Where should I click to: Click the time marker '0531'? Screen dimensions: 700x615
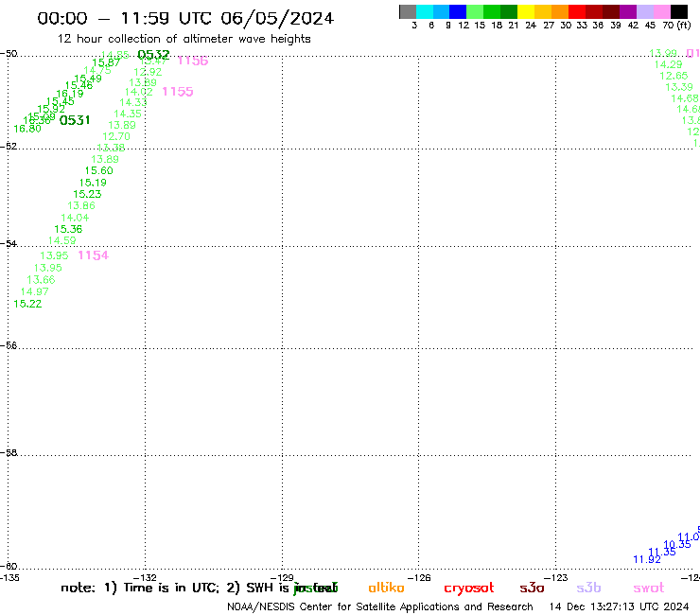75,120
